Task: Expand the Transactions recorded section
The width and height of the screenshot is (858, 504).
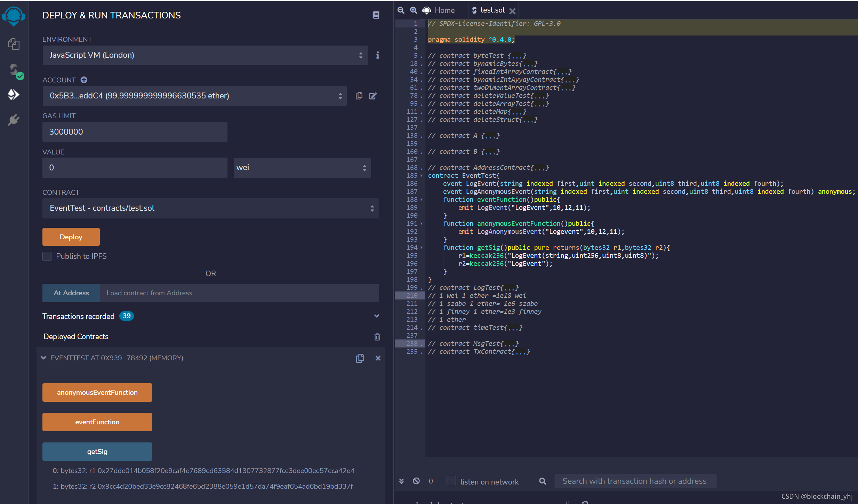Action: coord(376,316)
